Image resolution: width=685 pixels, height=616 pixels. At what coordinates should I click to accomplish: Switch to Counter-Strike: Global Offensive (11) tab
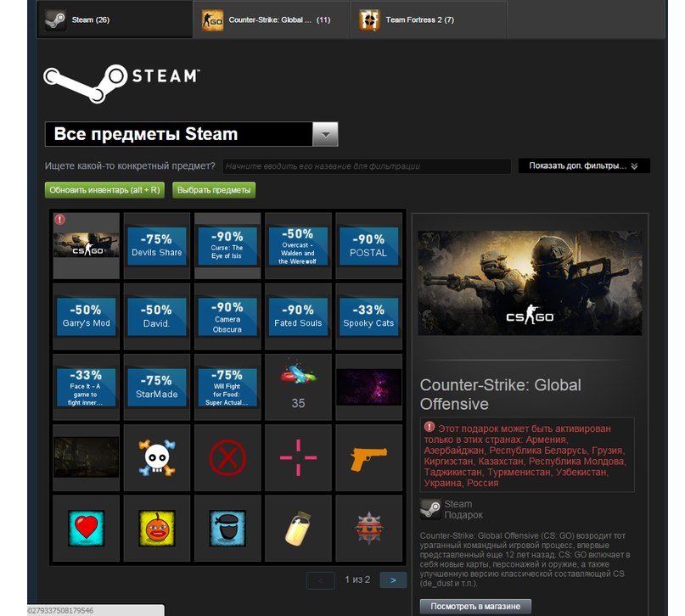pos(272,20)
